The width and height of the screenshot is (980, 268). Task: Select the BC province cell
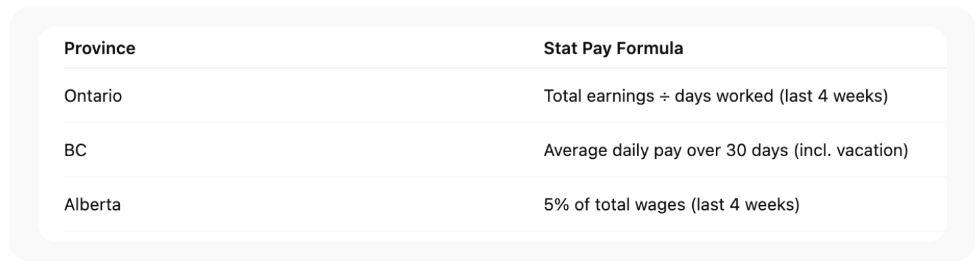point(75,151)
